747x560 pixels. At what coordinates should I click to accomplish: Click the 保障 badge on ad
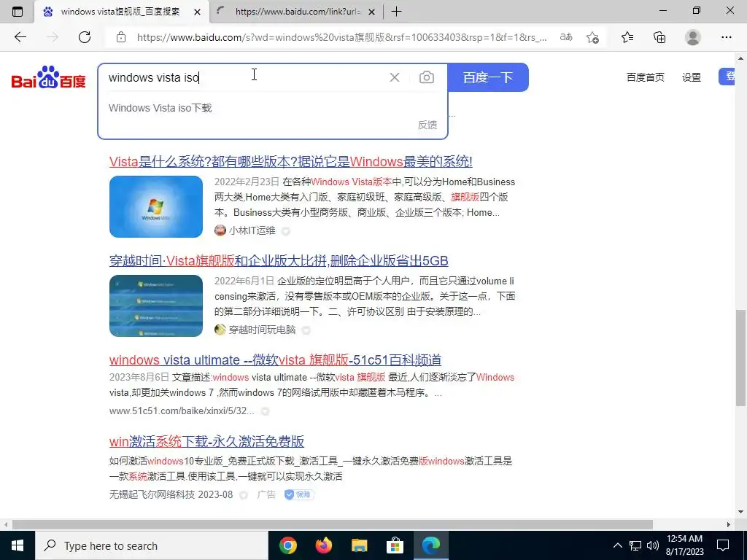click(x=299, y=494)
